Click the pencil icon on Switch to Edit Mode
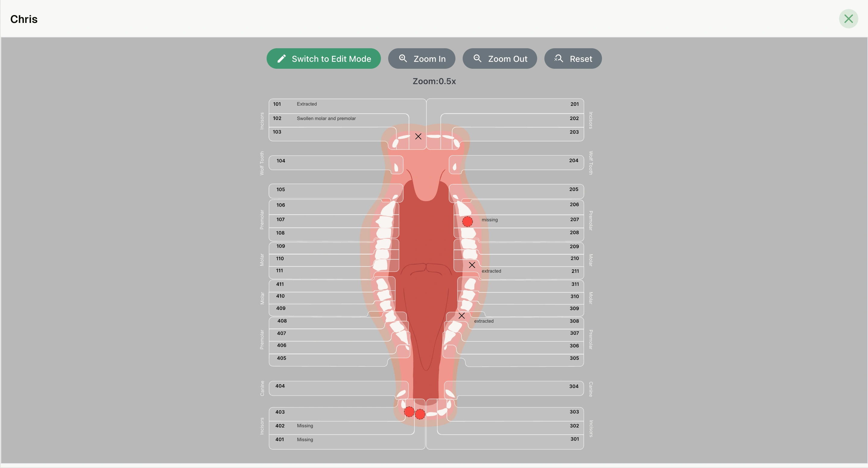Image resolution: width=868 pixels, height=468 pixels. [282, 58]
